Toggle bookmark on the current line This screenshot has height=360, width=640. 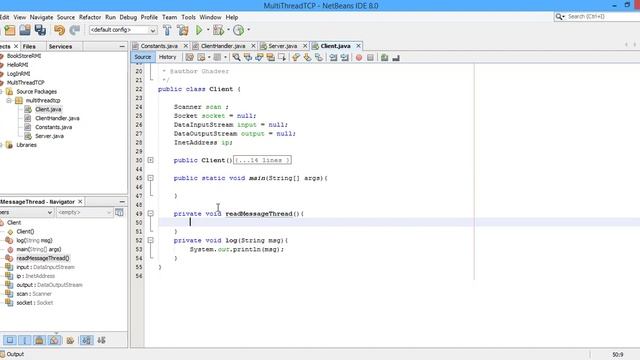[x=319, y=58]
